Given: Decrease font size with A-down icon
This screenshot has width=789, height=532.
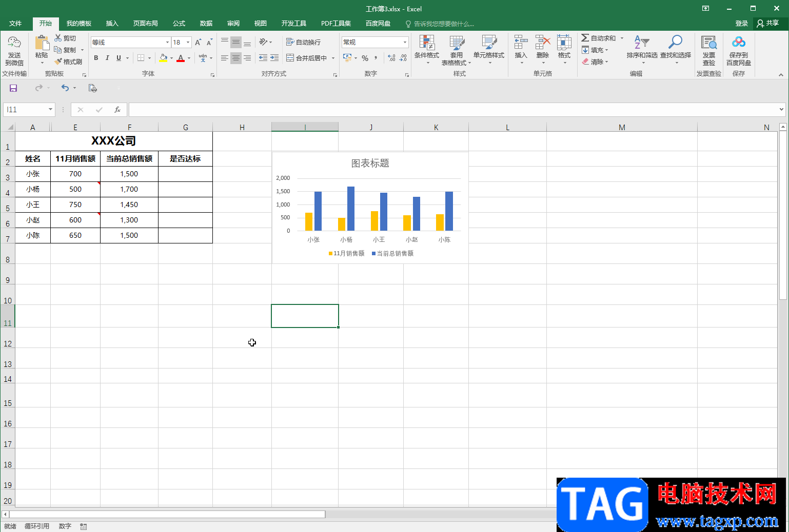Looking at the screenshot, I should pos(209,43).
